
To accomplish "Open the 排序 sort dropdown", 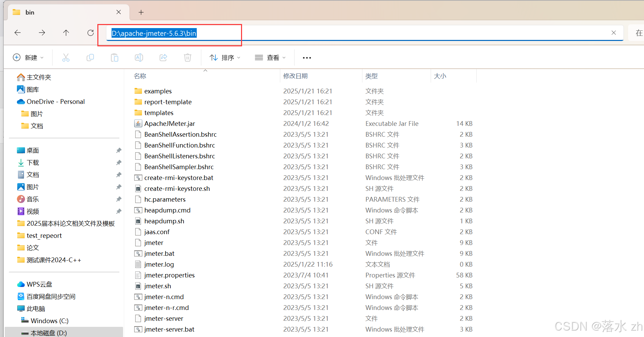I will point(225,58).
